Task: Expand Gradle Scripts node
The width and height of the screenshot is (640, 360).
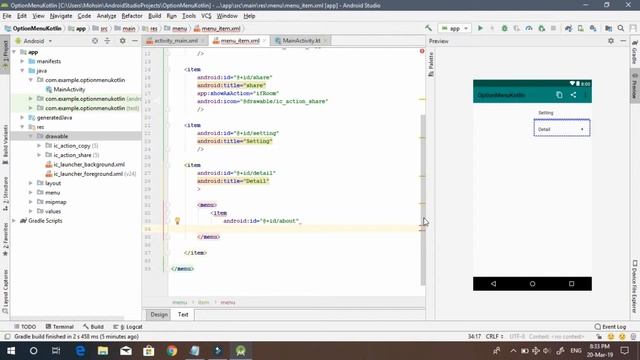Action: point(15,221)
